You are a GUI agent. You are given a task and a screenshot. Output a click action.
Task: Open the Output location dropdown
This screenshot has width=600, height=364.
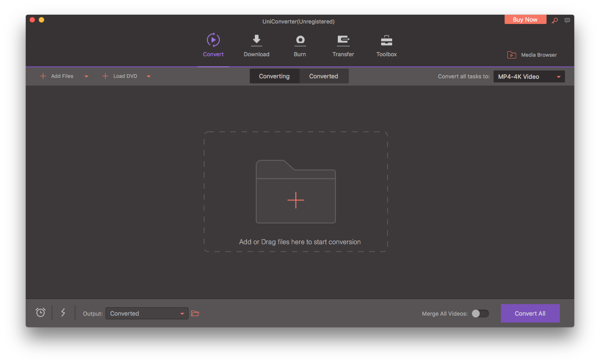point(147,313)
